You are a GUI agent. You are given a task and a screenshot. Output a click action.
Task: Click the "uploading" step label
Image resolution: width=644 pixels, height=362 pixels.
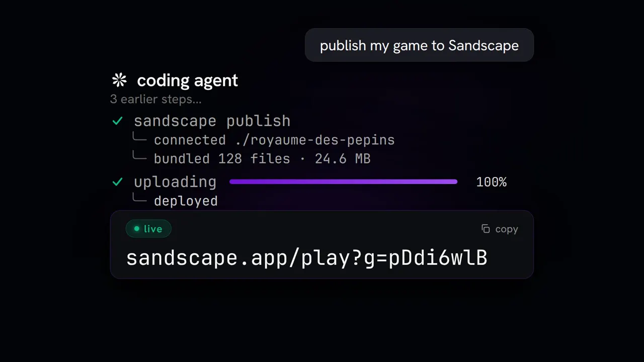[175, 182]
